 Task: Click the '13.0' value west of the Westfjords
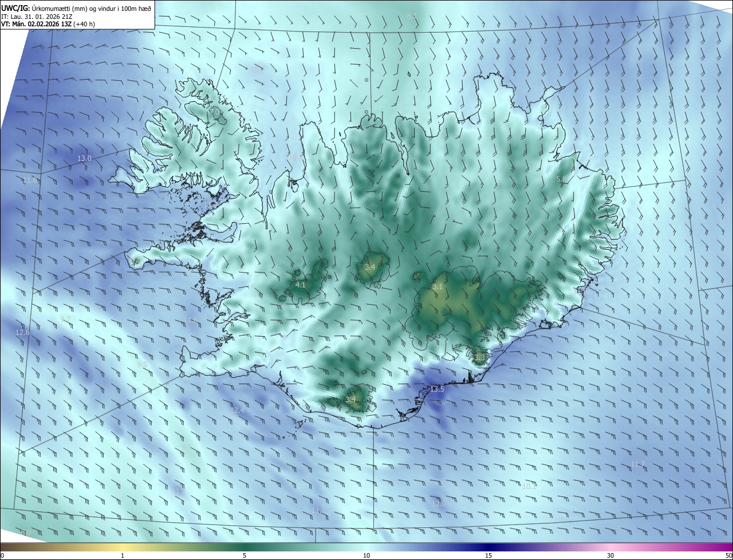click(x=84, y=158)
